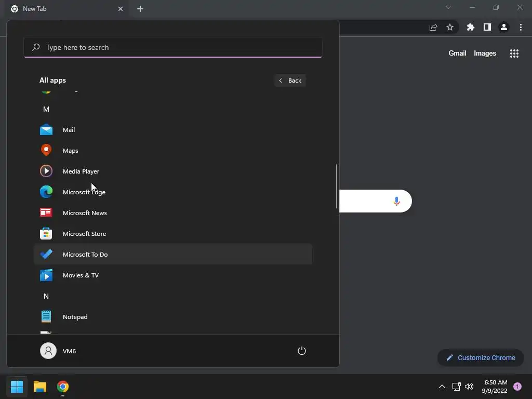
Task: Show hidden system tray icons
Action: [442, 387]
